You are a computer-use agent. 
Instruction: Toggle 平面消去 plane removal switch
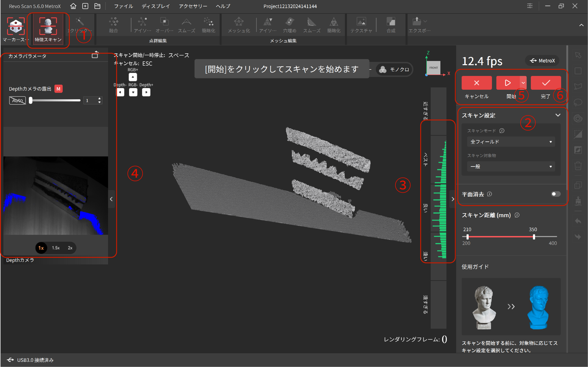coord(556,194)
